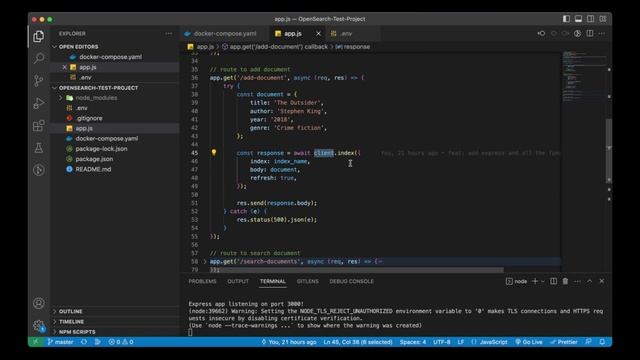Viewport: 640px width, 360px height.
Task: Open the Explorer view in activity bar
Action: pos(39,37)
